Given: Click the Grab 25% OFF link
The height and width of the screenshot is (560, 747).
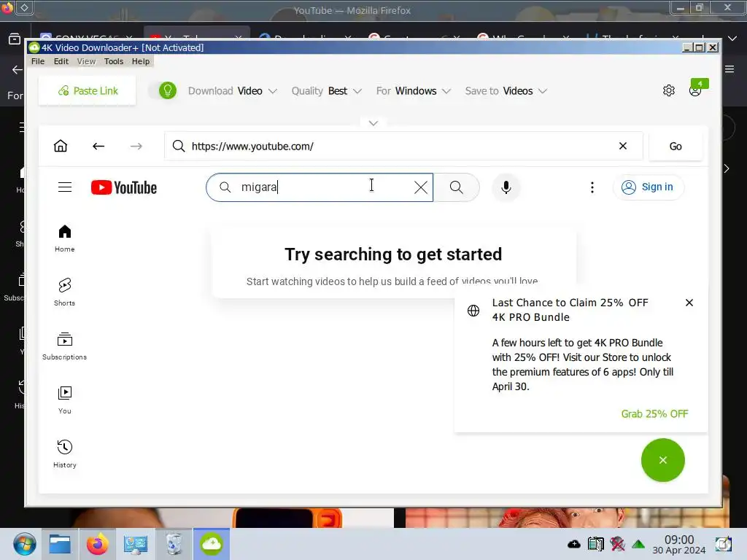Looking at the screenshot, I should 654,414.
